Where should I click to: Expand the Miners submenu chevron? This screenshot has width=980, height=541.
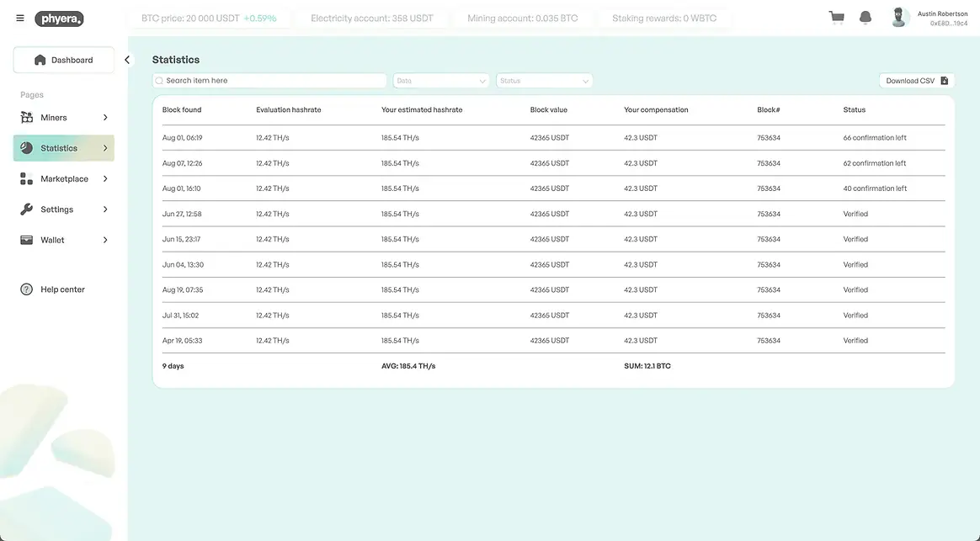(x=105, y=118)
